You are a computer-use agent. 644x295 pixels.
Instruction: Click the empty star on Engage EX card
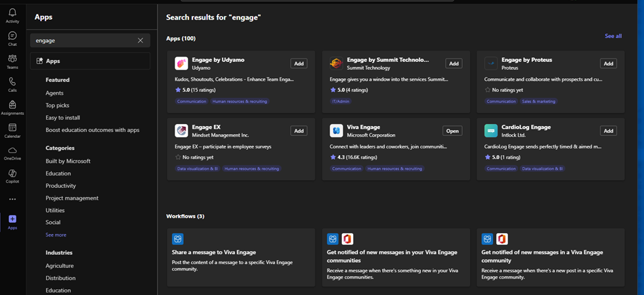point(178,158)
